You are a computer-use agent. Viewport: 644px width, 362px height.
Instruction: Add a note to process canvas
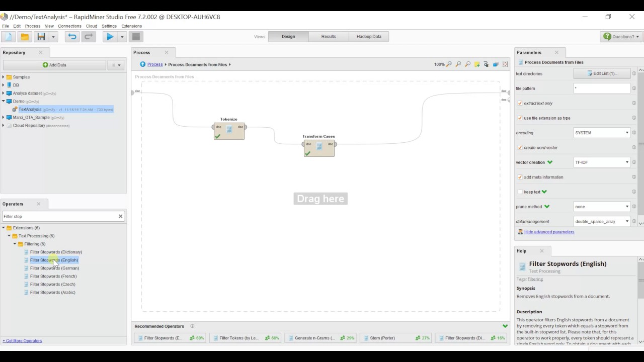[x=477, y=64]
